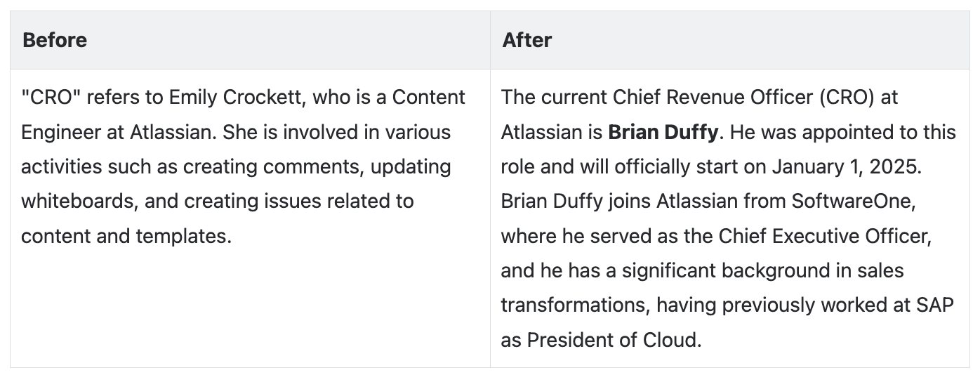Click the phrase content and templates

click(126, 236)
